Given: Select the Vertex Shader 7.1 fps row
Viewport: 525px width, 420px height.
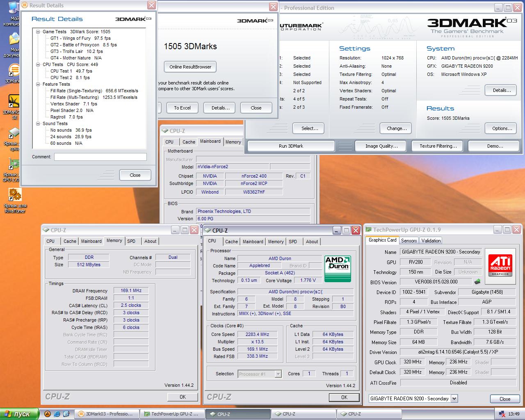Looking at the screenshot, I should point(73,104).
